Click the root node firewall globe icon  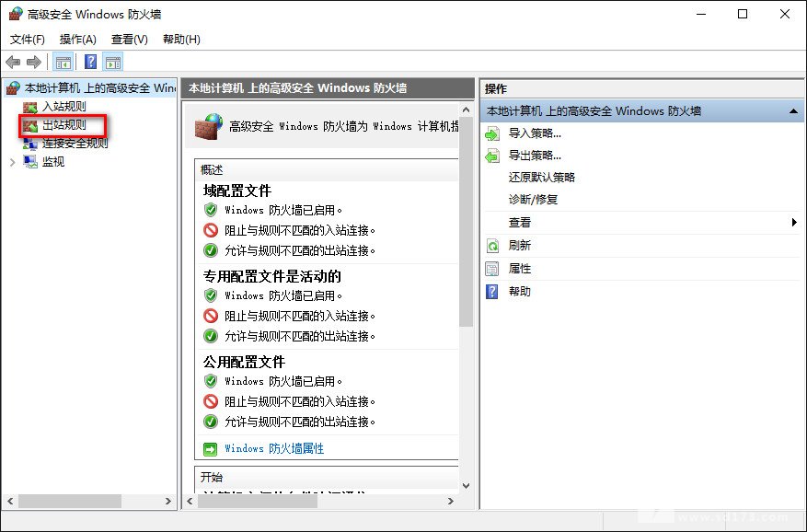coord(13,88)
